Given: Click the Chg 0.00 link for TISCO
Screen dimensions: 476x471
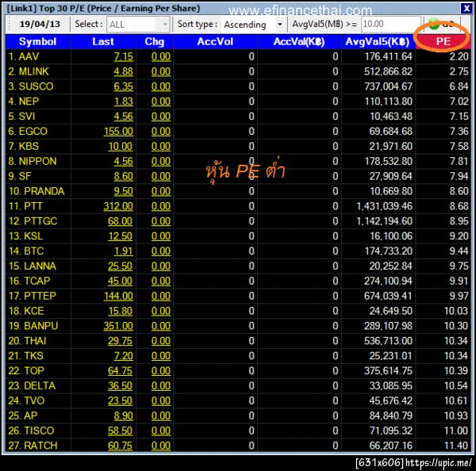Looking at the screenshot, I should click(161, 431).
